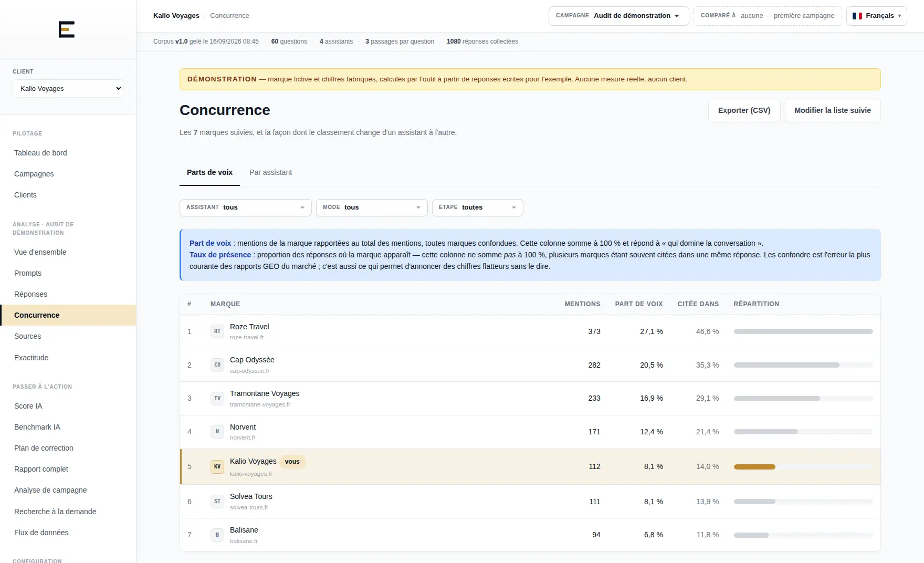
Task: Export the table as CSV
Action: 744,111
